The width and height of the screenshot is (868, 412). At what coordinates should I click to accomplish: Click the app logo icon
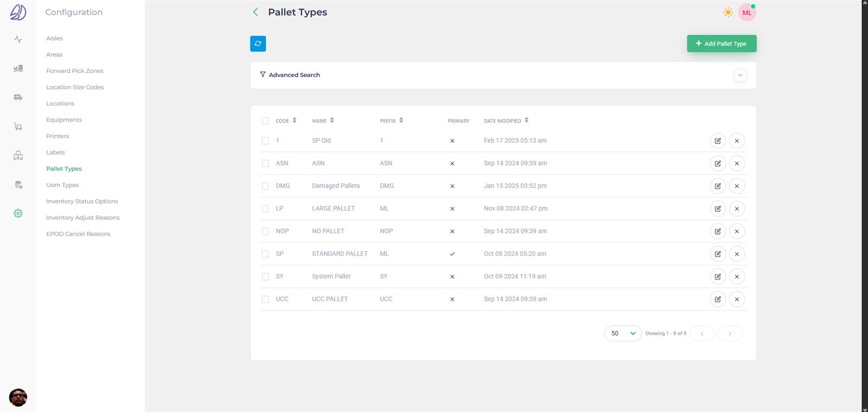pyautogui.click(x=18, y=12)
